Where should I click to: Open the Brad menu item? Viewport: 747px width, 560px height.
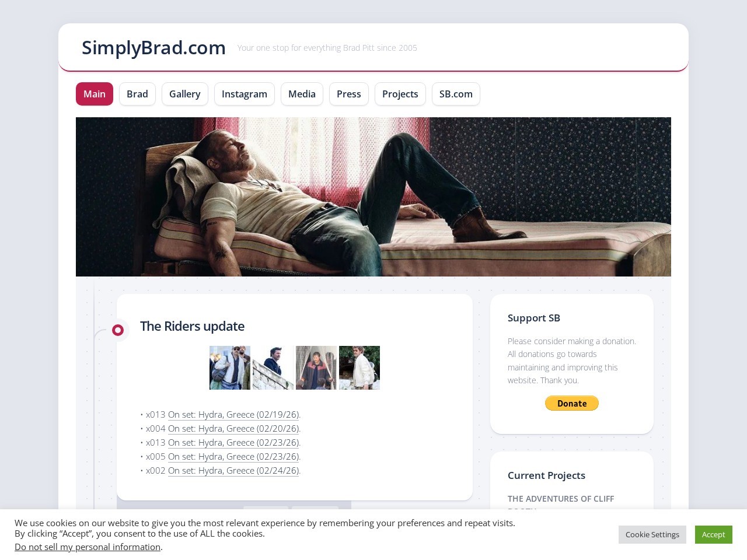pos(137,94)
